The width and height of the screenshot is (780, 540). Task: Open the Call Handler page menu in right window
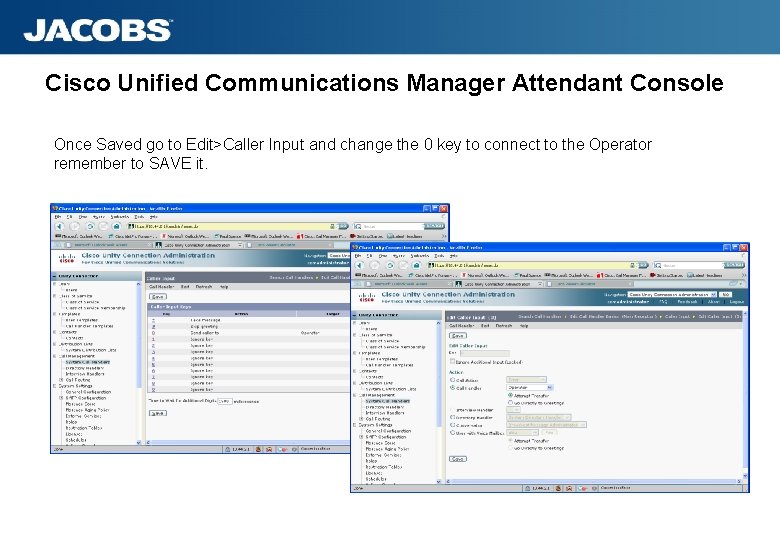coord(461,326)
